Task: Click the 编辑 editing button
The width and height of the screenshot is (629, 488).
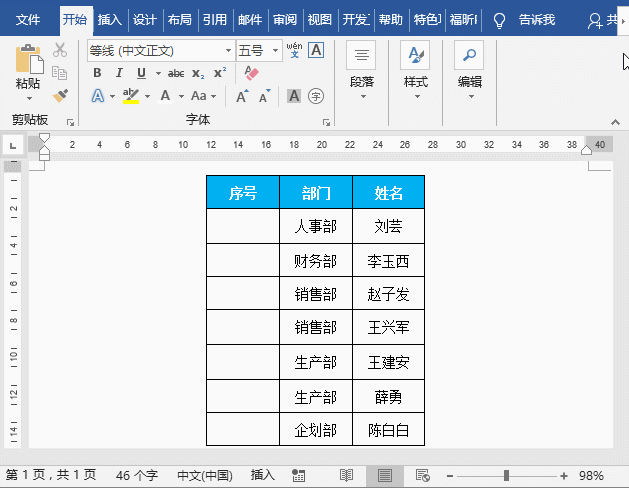Action: pyautogui.click(x=469, y=68)
